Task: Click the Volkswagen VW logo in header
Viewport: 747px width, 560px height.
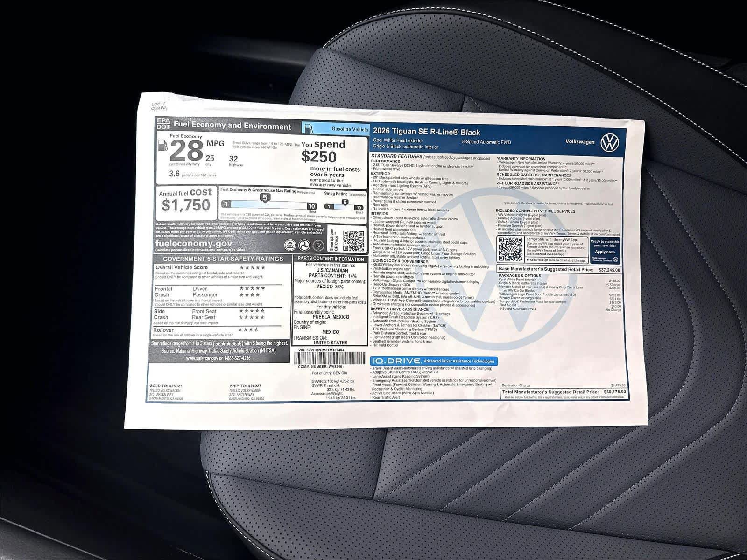Action: click(610, 142)
